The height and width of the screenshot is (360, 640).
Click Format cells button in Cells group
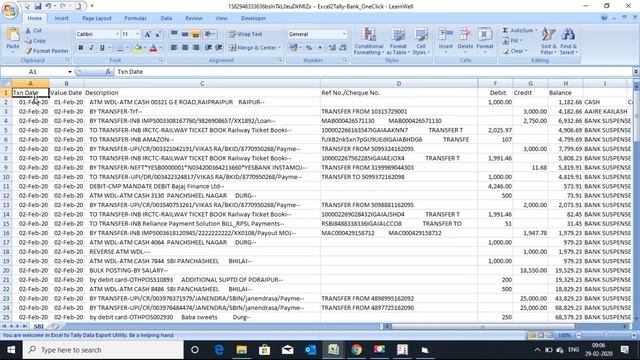coord(485,40)
